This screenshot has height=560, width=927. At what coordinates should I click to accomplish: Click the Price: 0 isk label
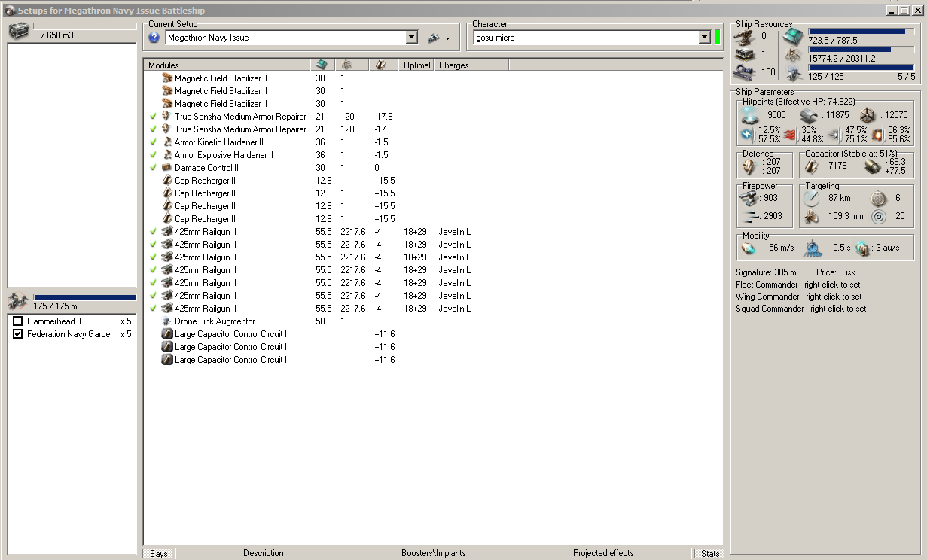836,272
